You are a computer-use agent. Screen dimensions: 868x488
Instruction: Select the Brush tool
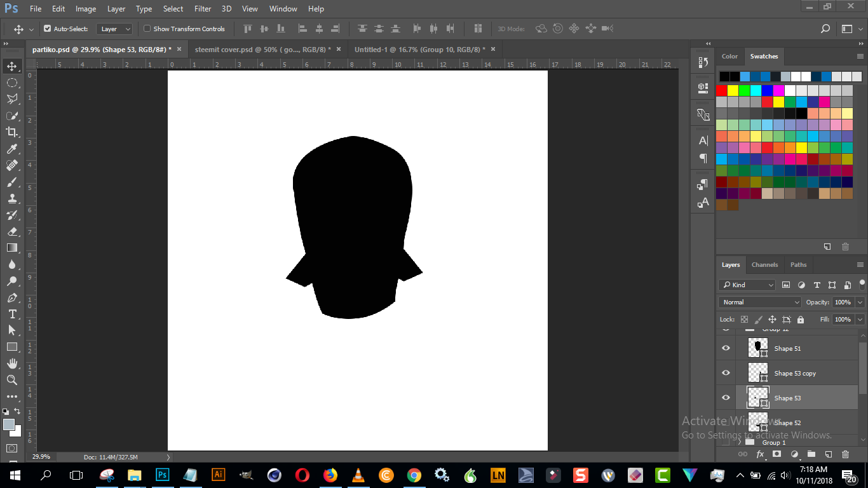point(12,182)
